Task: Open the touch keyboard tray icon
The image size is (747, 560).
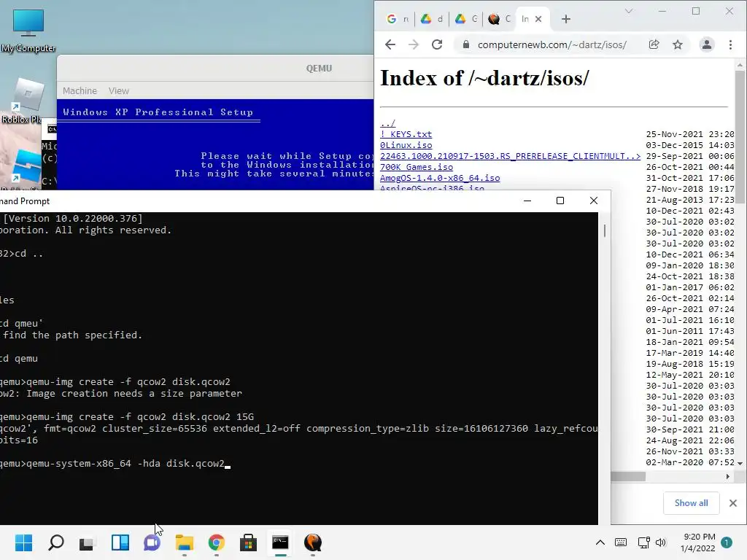Action: tap(621, 542)
